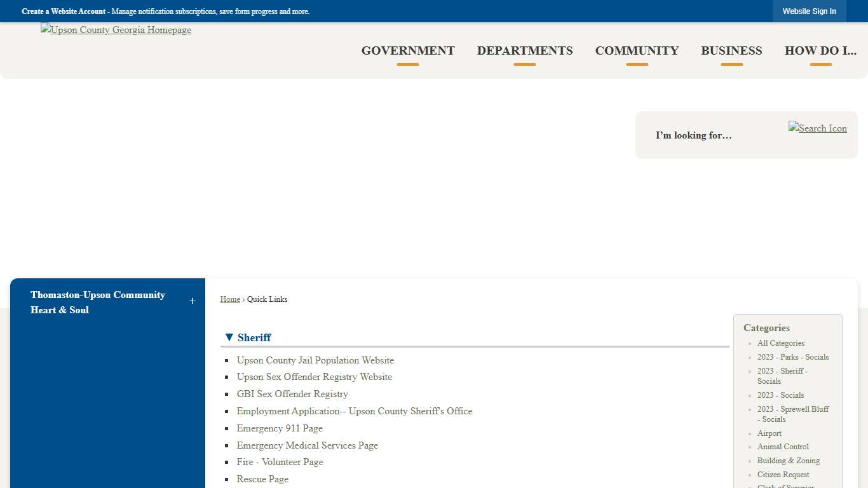868x488 pixels.
Task: Open the How Do I... menu
Action: (820, 51)
